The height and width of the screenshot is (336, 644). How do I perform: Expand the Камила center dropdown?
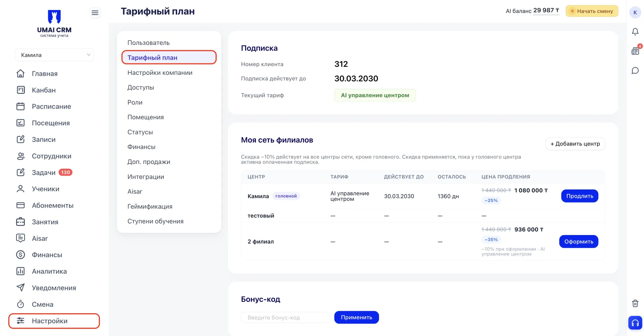(54, 55)
